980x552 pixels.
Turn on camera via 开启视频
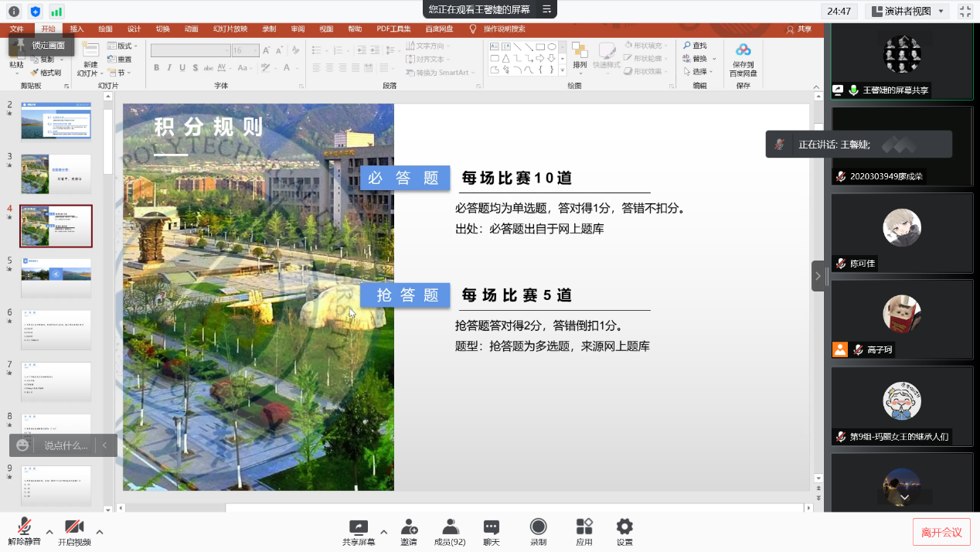click(x=74, y=532)
